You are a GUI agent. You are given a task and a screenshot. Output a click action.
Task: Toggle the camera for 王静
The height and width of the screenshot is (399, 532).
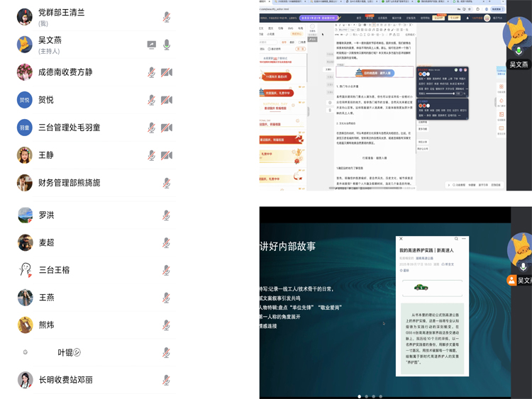[167, 155]
